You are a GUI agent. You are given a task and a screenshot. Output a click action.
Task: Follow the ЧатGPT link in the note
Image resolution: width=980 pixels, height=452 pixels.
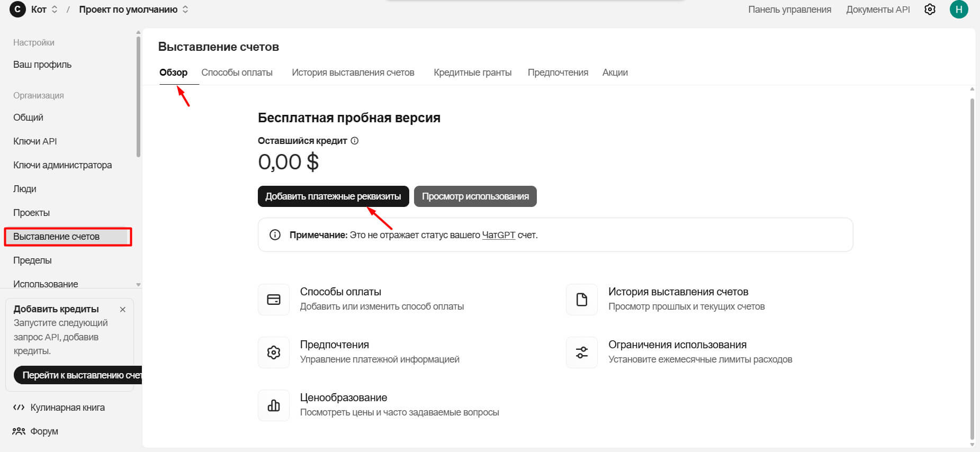pos(499,235)
